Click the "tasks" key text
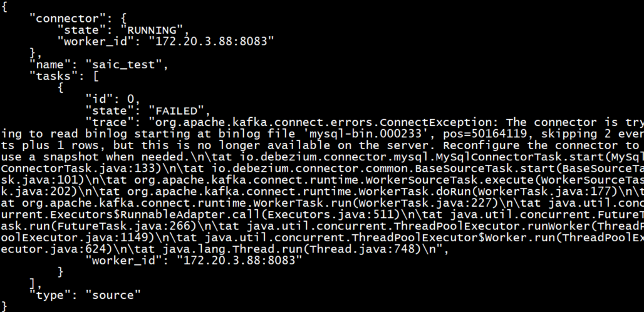Image resolution: width=644 pixels, height=312 pixels. 54,76
